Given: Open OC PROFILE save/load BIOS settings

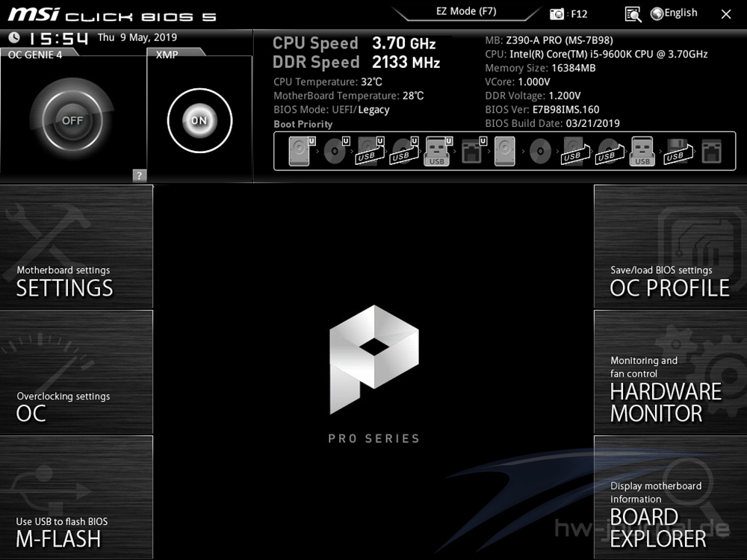Looking at the screenshot, I should [670, 246].
